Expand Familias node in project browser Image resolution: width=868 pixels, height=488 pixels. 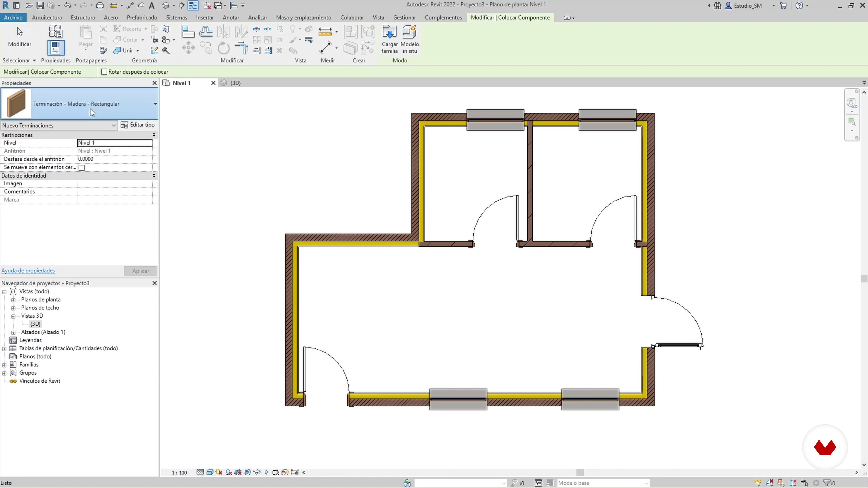pos(4,365)
